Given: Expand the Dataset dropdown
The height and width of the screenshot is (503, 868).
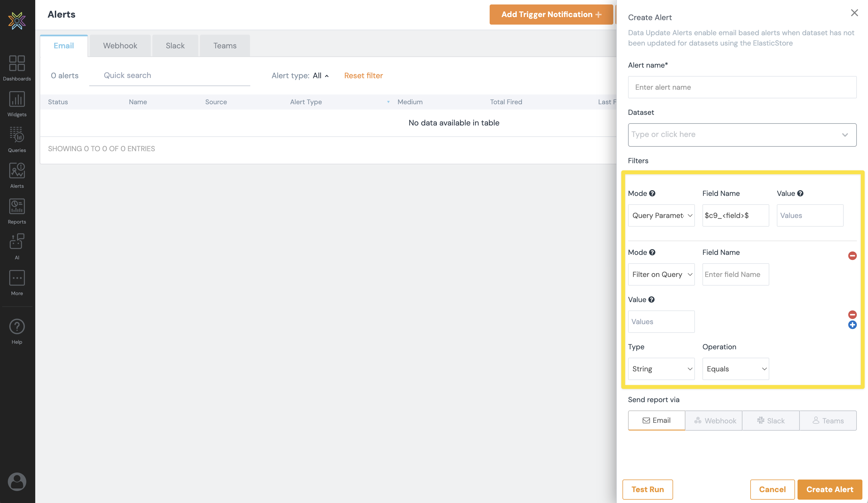Looking at the screenshot, I should coord(742,135).
